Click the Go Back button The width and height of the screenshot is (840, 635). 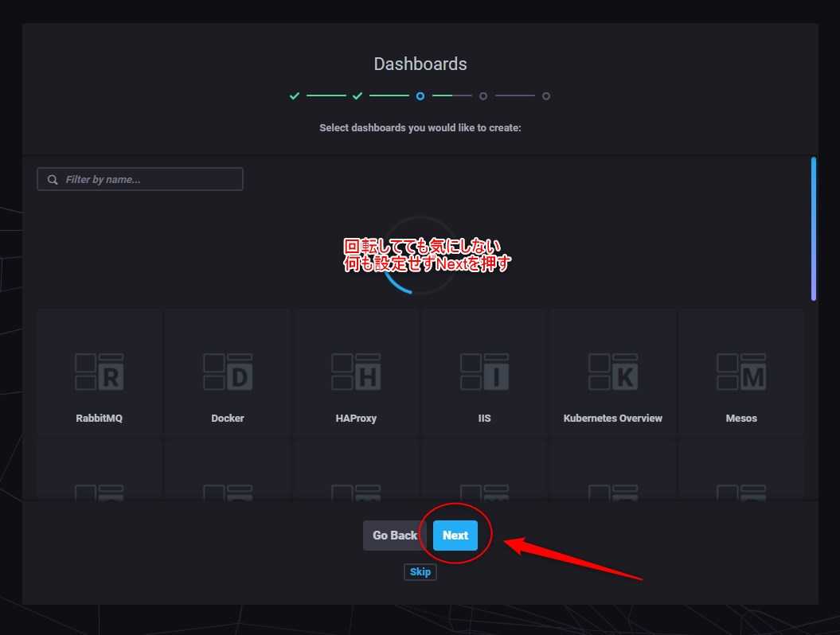pos(395,536)
